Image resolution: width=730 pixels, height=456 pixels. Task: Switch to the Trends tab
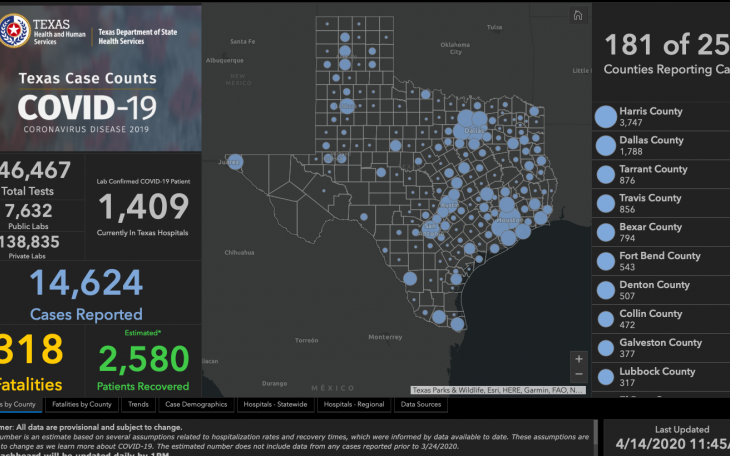[137, 405]
